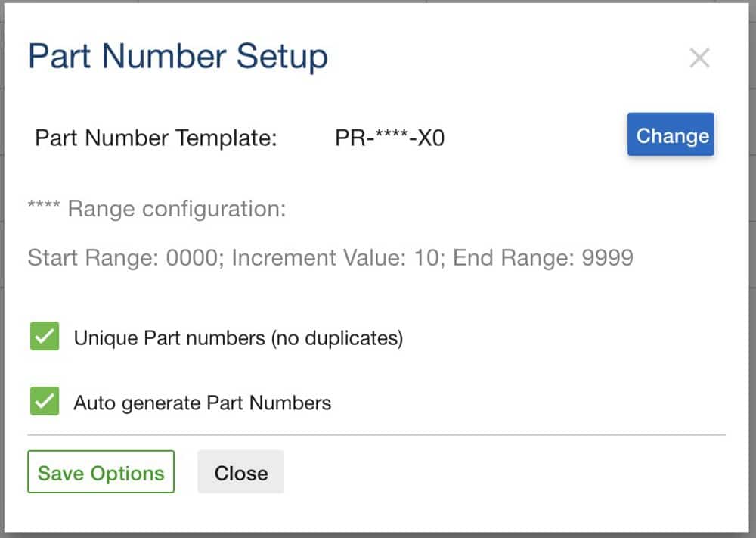This screenshot has width=756, height=538.
Task: Click the X icon in the dialog corner
Action: (x=700, y=57)
